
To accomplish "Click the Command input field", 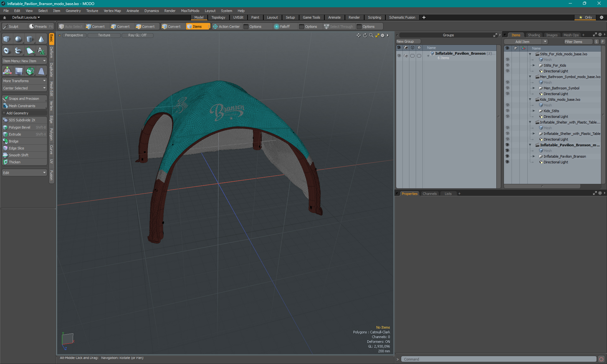I will 499,359.
